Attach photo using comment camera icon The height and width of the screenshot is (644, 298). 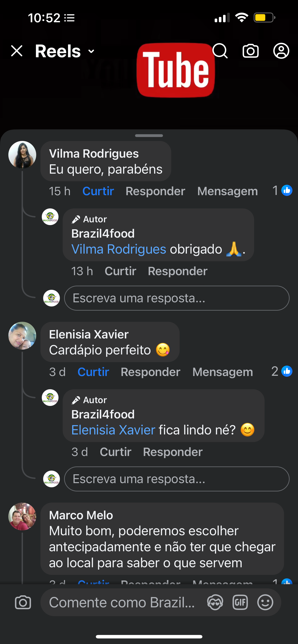click(x=23, y=602)
